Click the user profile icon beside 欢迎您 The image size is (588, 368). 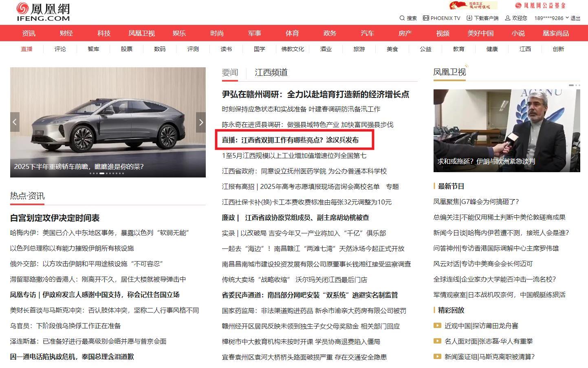[508, 18]
